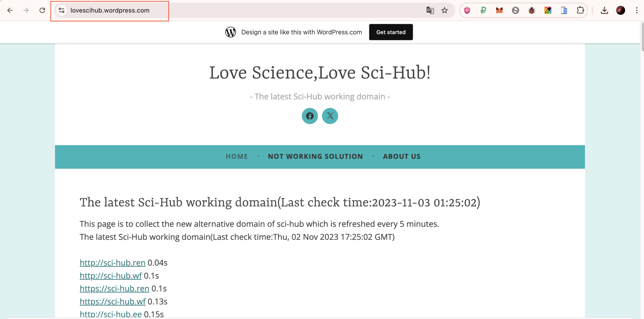Click the browser forward arrow
This screenshot has width=644, height=319.
coord(26,10)
